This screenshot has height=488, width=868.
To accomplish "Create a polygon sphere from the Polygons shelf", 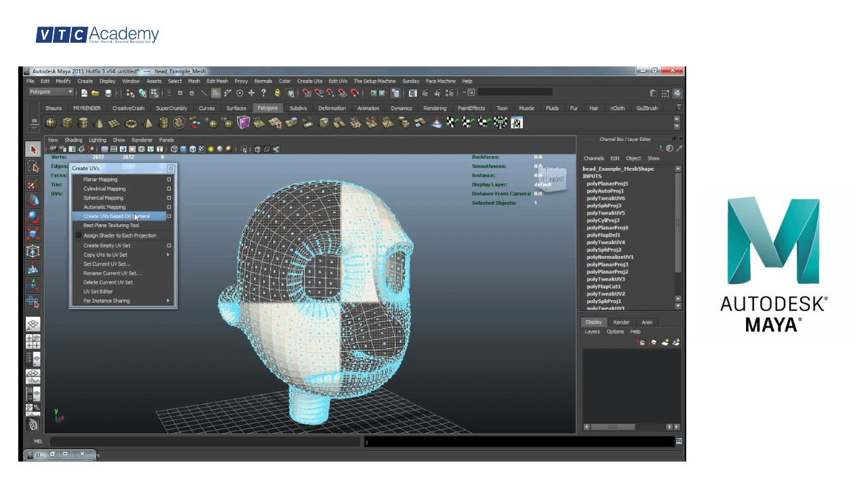I will pos(52,123).
